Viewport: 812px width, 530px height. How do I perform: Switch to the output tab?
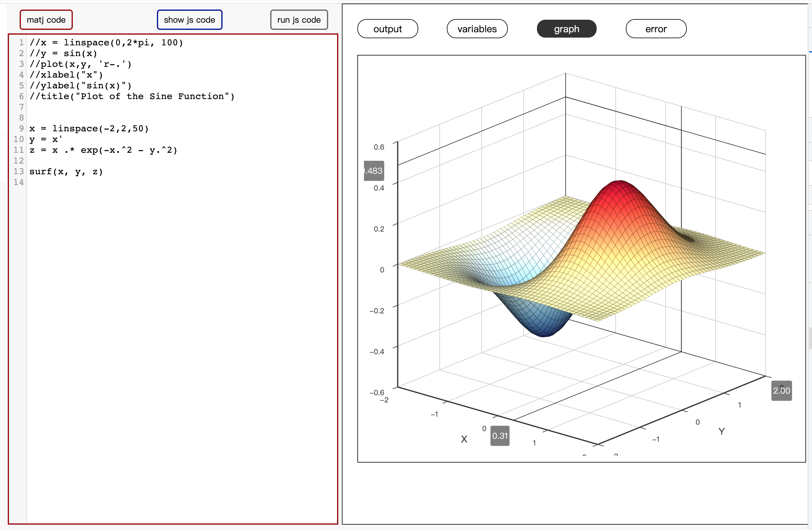(x=387, y=29)
